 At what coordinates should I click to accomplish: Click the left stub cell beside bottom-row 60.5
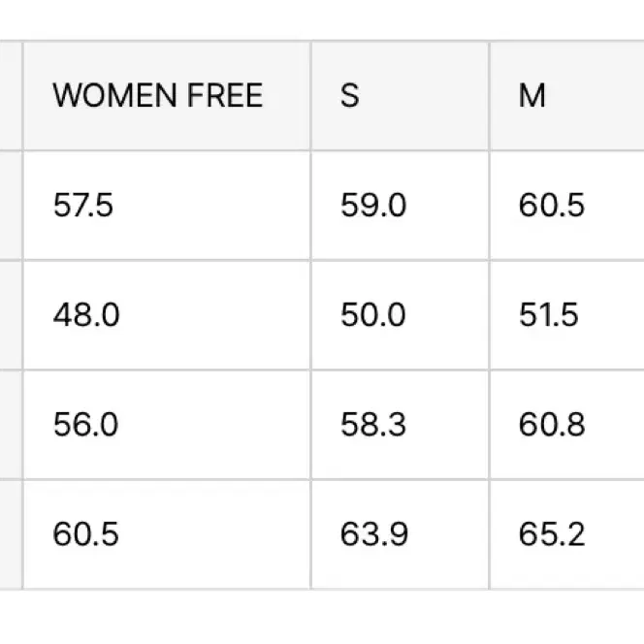(11, 534)
